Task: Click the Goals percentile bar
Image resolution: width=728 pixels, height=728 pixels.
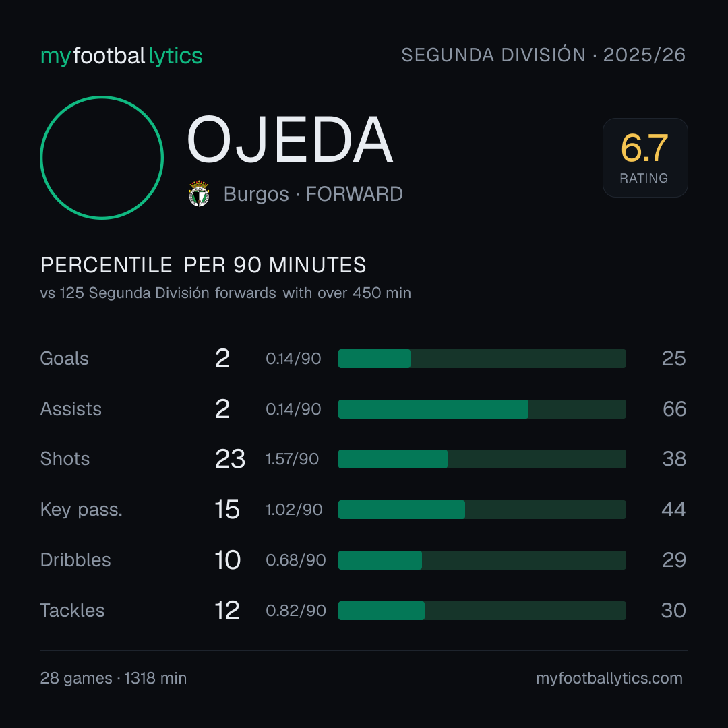Action: pyautogui.click(x=482, y=359)
